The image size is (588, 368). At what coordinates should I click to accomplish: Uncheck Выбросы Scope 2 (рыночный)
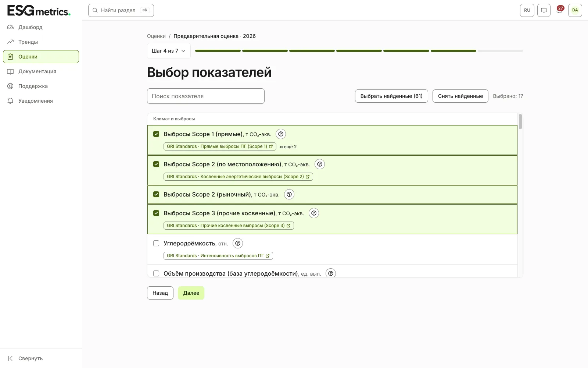click(156, 194)
